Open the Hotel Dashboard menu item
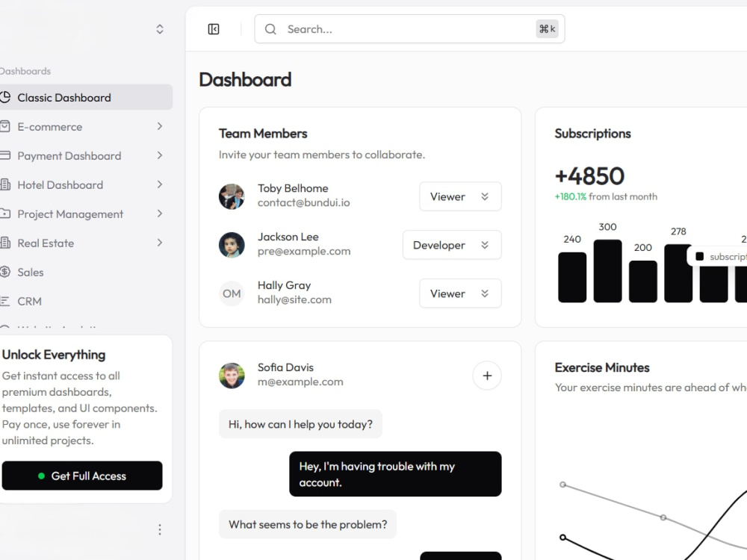Image resolution: width=747 pixels, height=560 pixels. click(x=85, y=184)
